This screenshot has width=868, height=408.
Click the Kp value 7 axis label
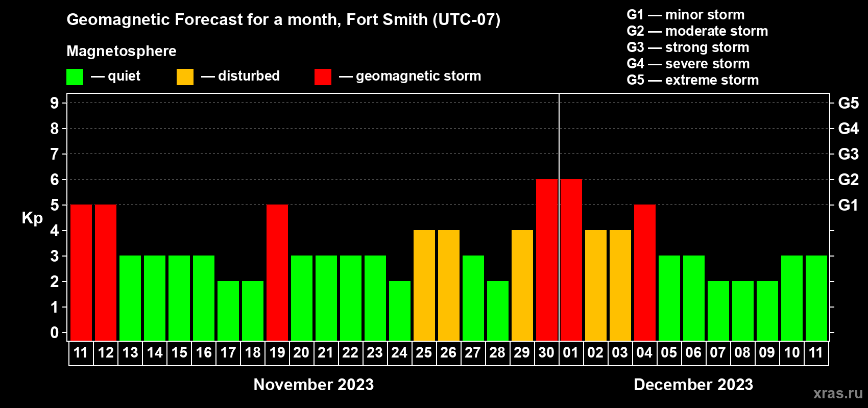pos(55,154)
